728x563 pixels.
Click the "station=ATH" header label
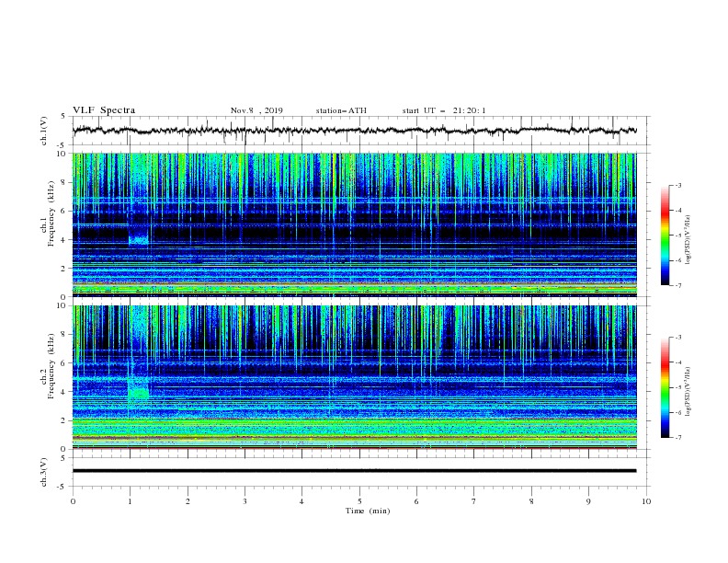[x=341, y=110]
